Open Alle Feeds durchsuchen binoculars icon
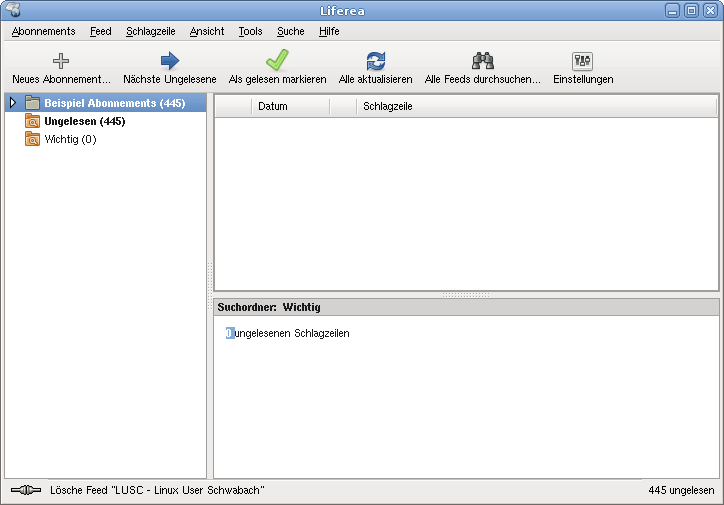The image size is (724, 505). point(482,61)
